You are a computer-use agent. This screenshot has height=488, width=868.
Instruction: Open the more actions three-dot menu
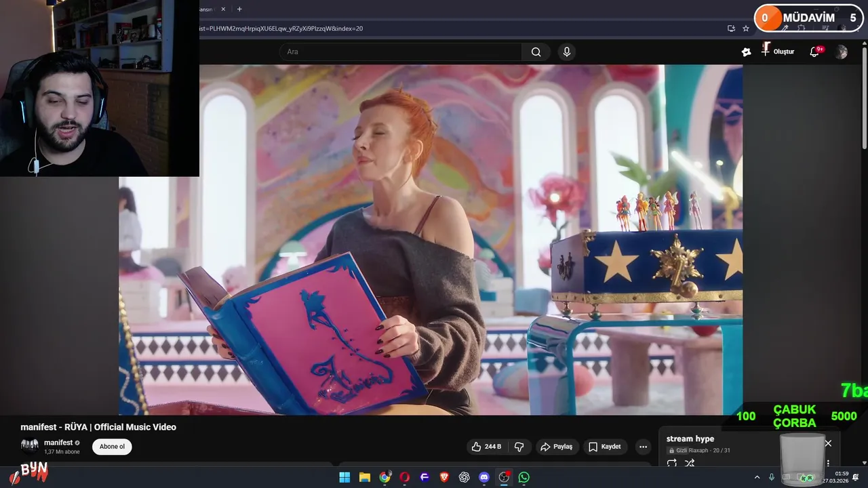coord(643,447)
